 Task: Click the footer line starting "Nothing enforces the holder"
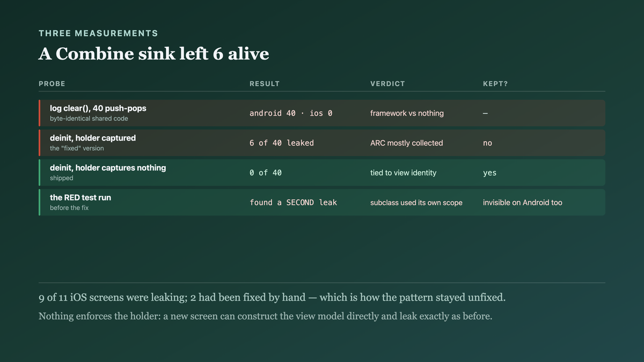(x=265, y=316)
